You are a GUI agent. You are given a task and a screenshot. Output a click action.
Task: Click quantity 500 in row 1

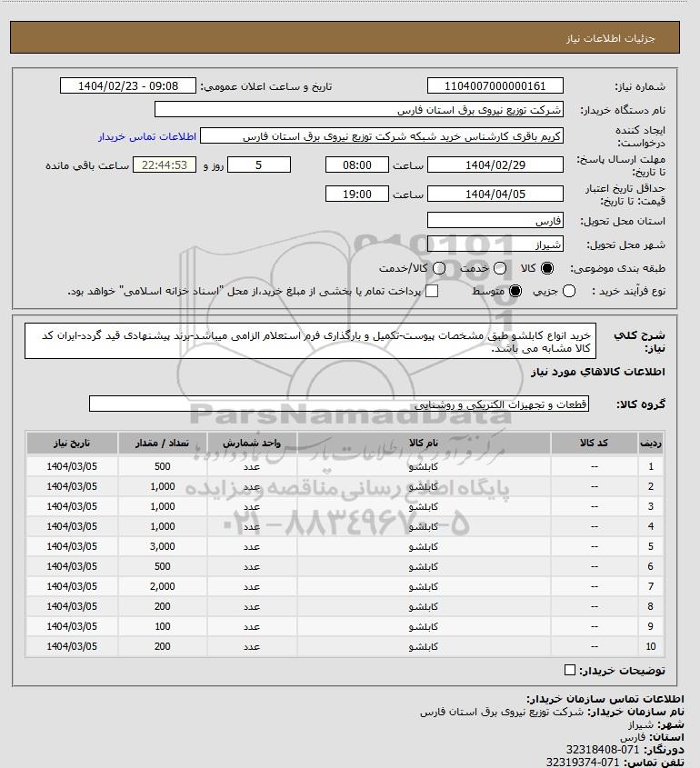click(x=162, y=466)
